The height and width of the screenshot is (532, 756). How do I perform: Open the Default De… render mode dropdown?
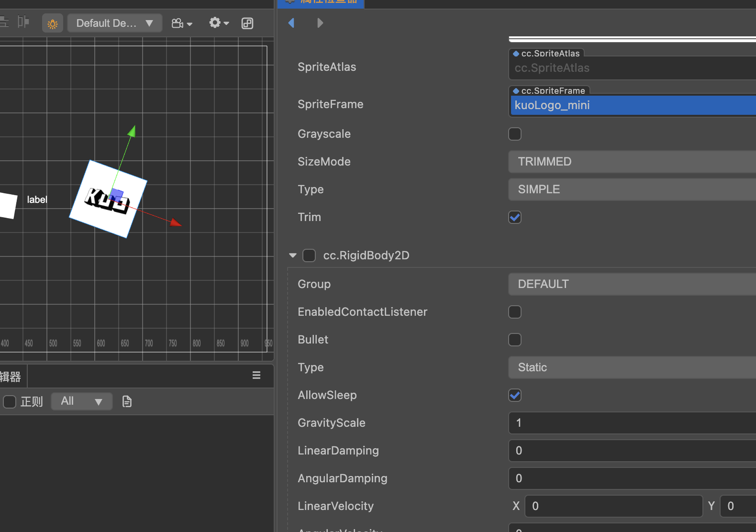(x=115, y=23)
